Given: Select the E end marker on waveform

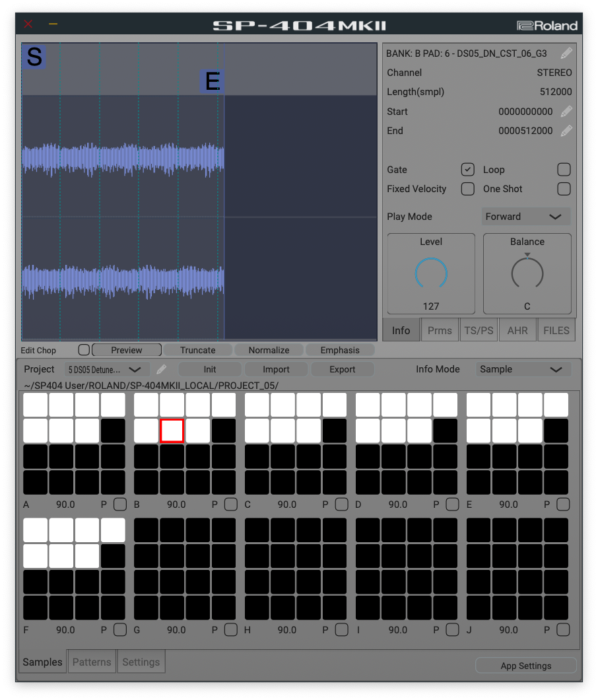Looking at the screenshot, I should [x=212, y=81].
